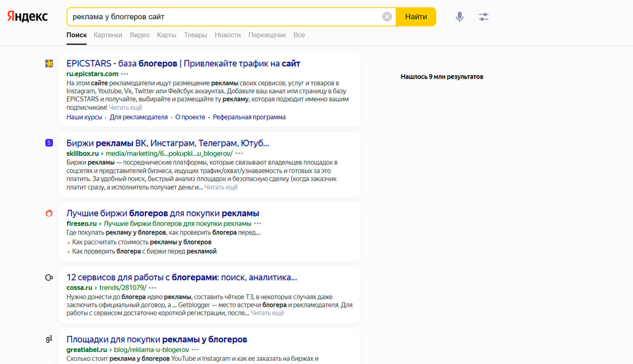
Task: Open the Карты tab
Action: 167,35
